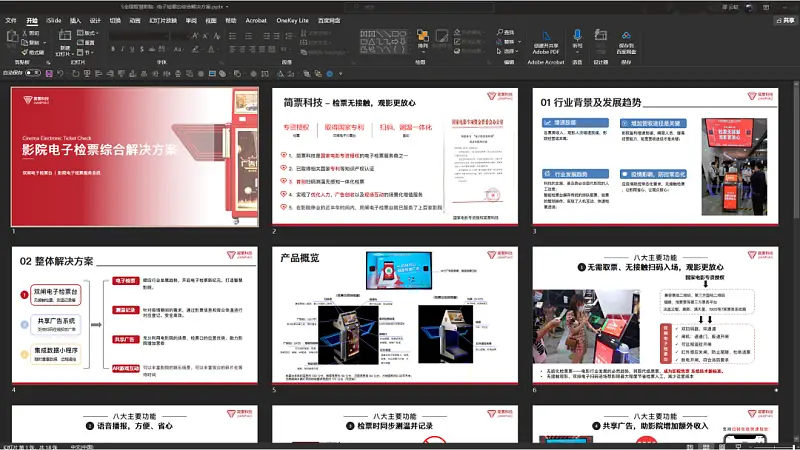The image size is (800, 450).
Task: Toggle Underline text formatting
Action: pyautogui.click(x=132, y=49)
